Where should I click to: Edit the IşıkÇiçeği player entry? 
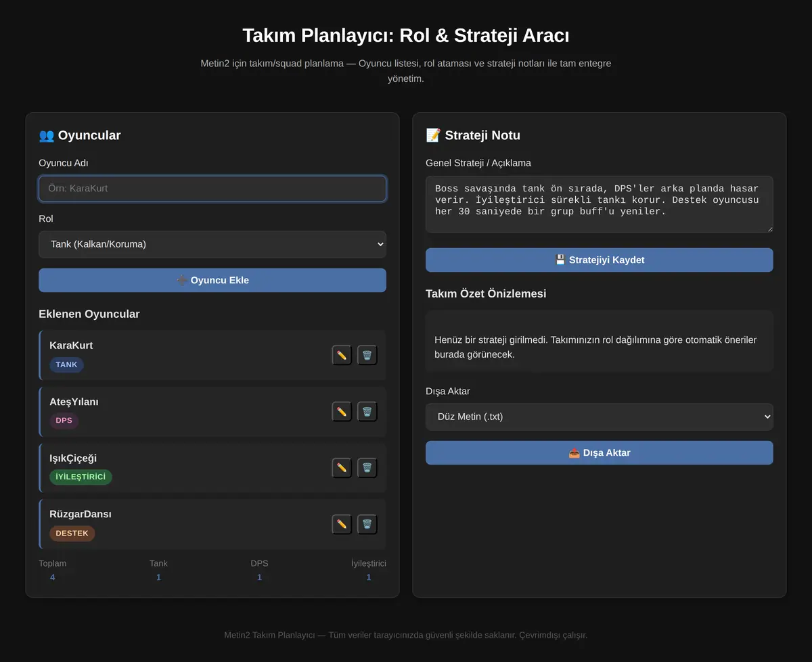click(x=342, y=468)
